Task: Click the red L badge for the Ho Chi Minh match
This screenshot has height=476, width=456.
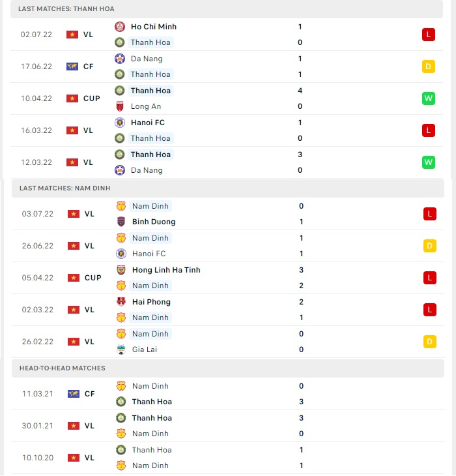Action: (429, 35)
